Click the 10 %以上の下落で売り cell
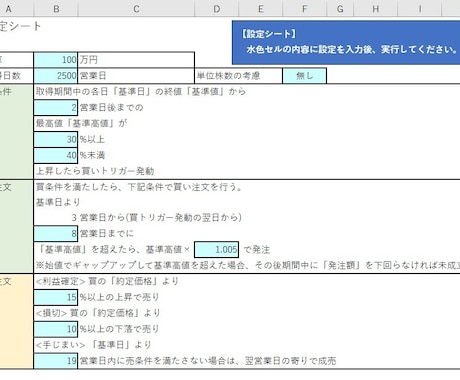Screen dimensions: 460x380 click(x=56, y=329)
